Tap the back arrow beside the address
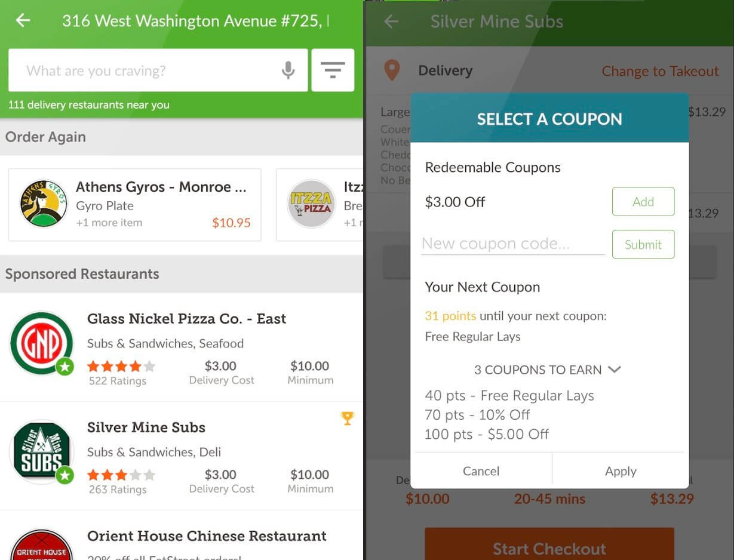The height and width of the screenshot is (560, 734). click(x=23, y=21)
